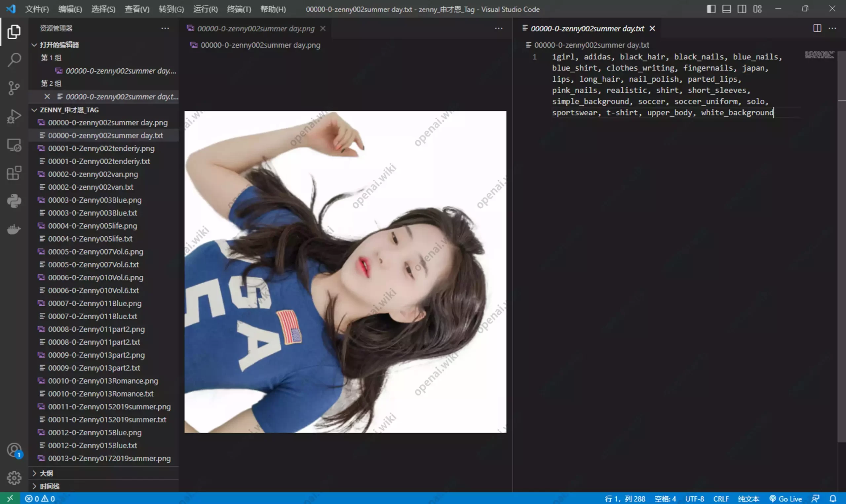
Task: Change file encoding UTF-8
Action: [695, 499]
